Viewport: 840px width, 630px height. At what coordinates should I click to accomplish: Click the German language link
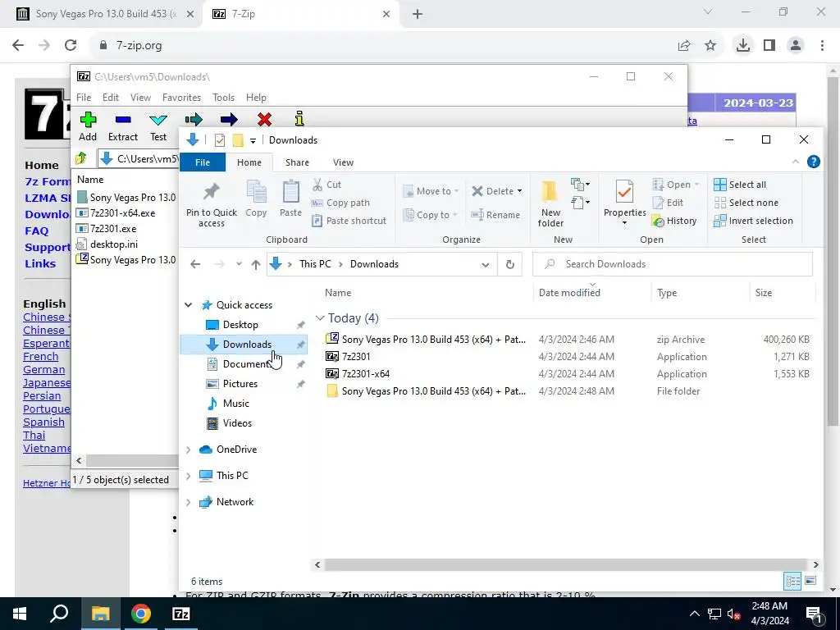(x=44, y=370)
